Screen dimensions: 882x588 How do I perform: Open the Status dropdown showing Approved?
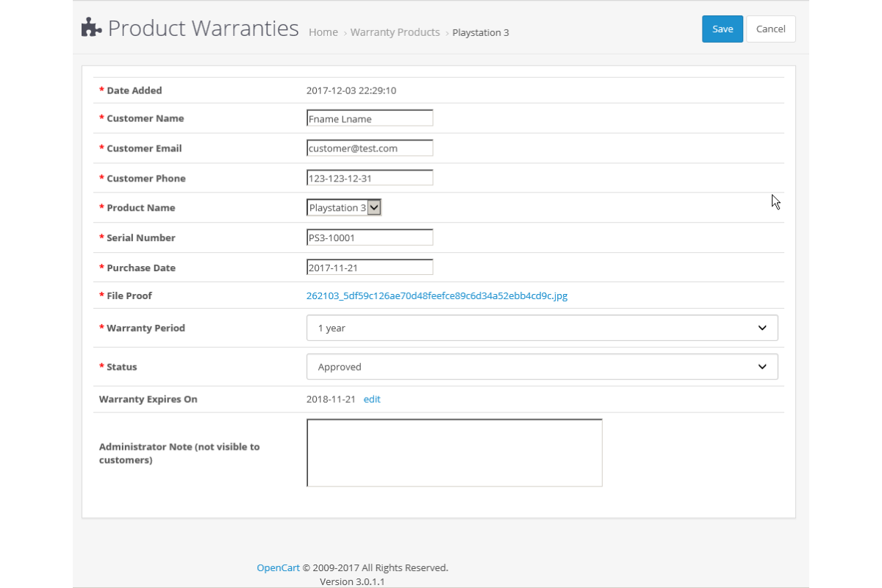coord(542,367)
